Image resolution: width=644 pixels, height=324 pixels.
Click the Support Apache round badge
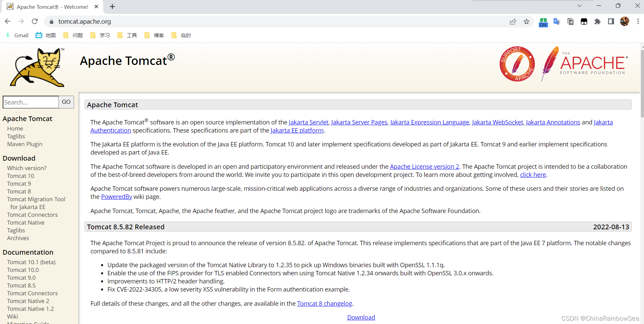point(517,64)
